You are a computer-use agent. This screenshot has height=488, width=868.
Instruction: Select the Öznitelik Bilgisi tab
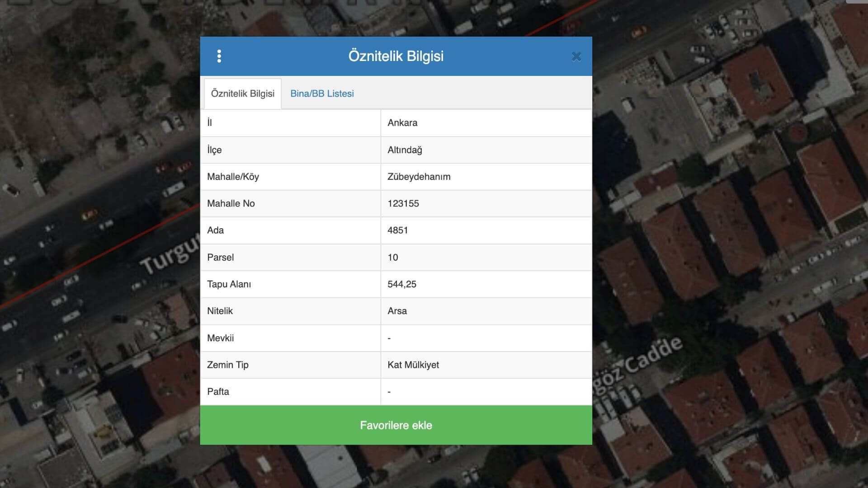243,94
